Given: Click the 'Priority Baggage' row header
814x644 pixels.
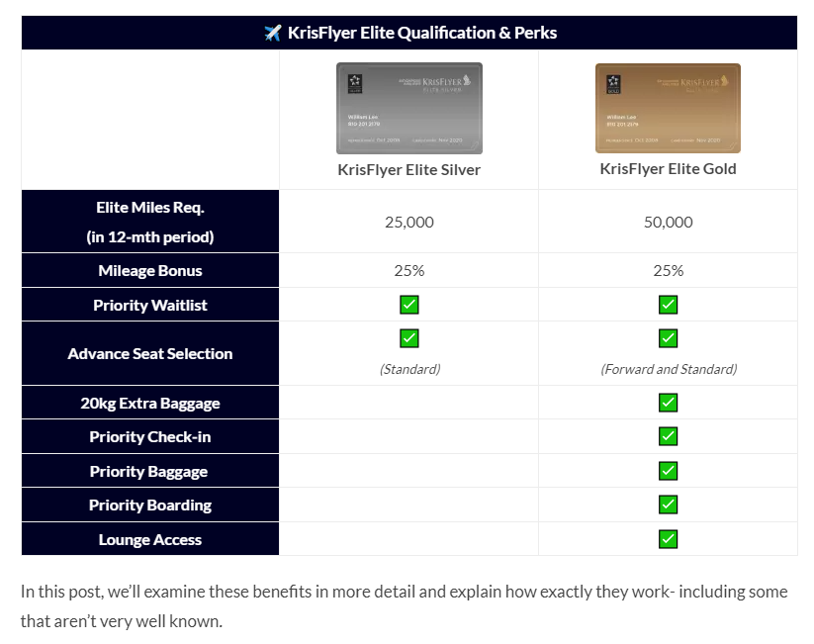Looking at the screenshot, I should (150, 471).
